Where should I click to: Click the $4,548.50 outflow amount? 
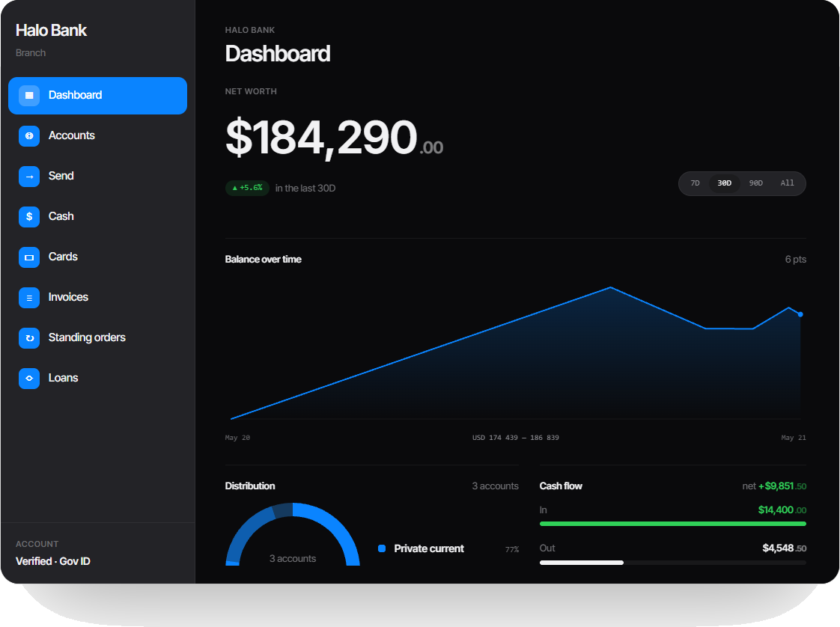click(x=785, y=548)
